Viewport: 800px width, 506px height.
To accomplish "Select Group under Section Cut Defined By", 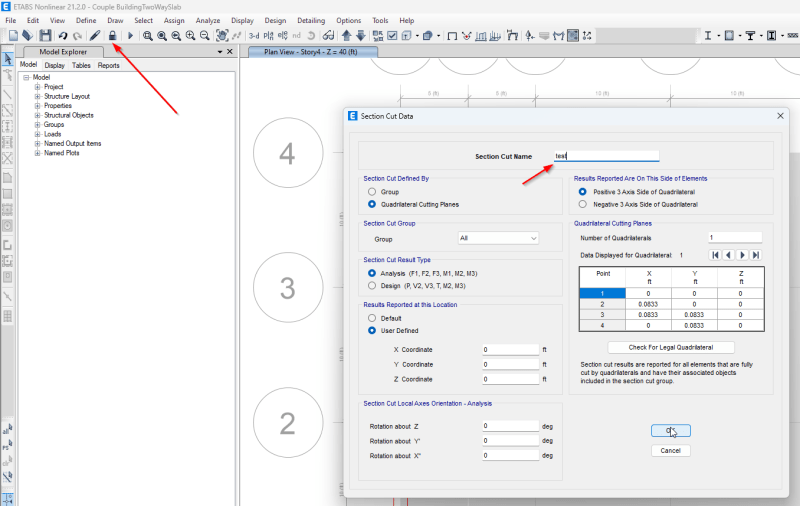I will [x=372, y=192].
